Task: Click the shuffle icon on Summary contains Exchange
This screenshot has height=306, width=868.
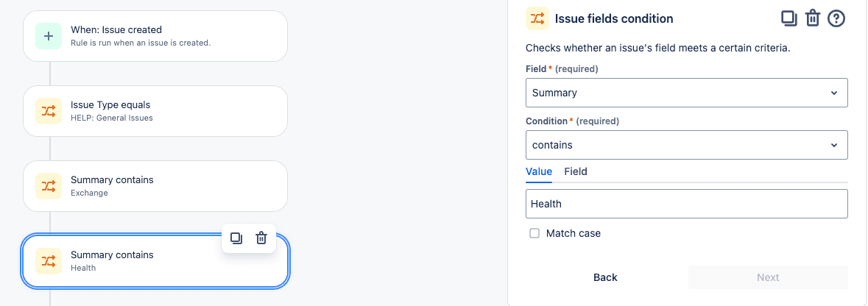Action: [x=49, y=187]
